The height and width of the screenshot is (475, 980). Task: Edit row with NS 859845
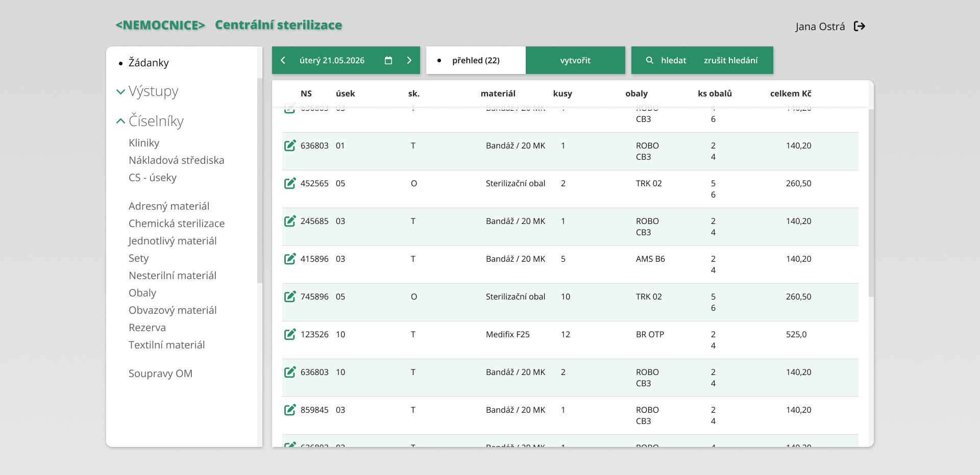[x=290, y=410]
